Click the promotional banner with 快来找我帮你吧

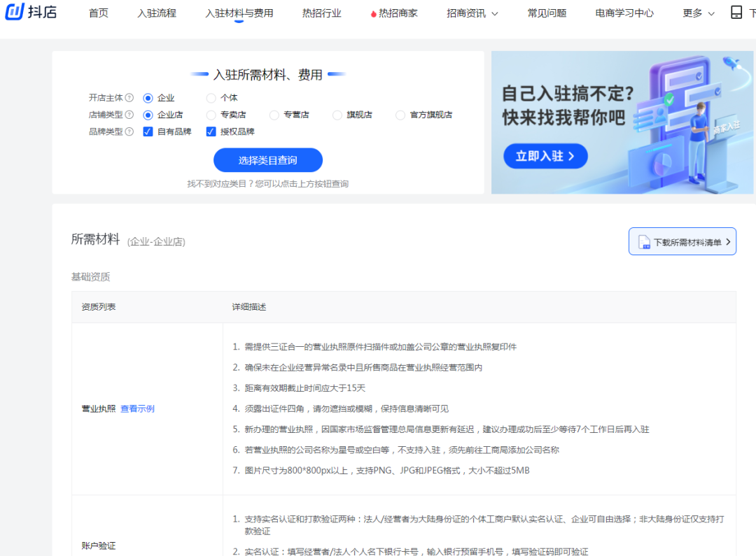pos(623,124)
